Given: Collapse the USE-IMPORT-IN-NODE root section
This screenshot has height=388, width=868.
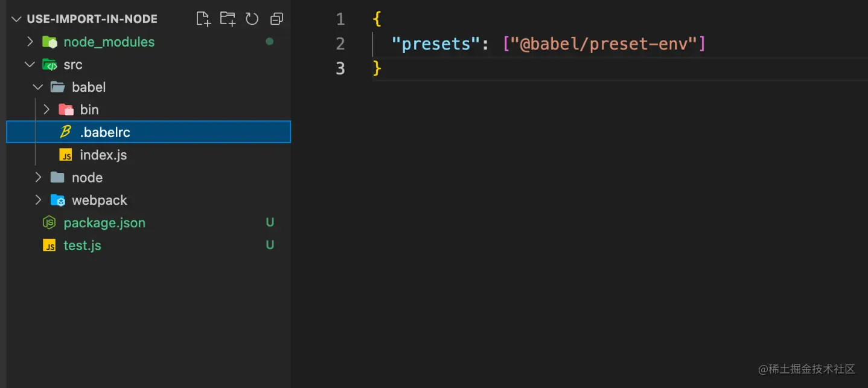Looking at the screenshot, I should coord(16,19).
